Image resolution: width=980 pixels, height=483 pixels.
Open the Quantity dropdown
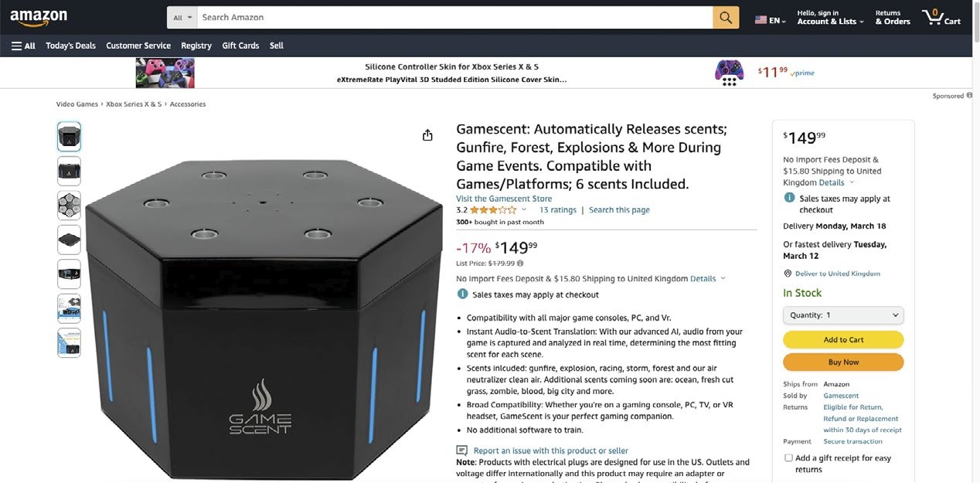[843, 315]
